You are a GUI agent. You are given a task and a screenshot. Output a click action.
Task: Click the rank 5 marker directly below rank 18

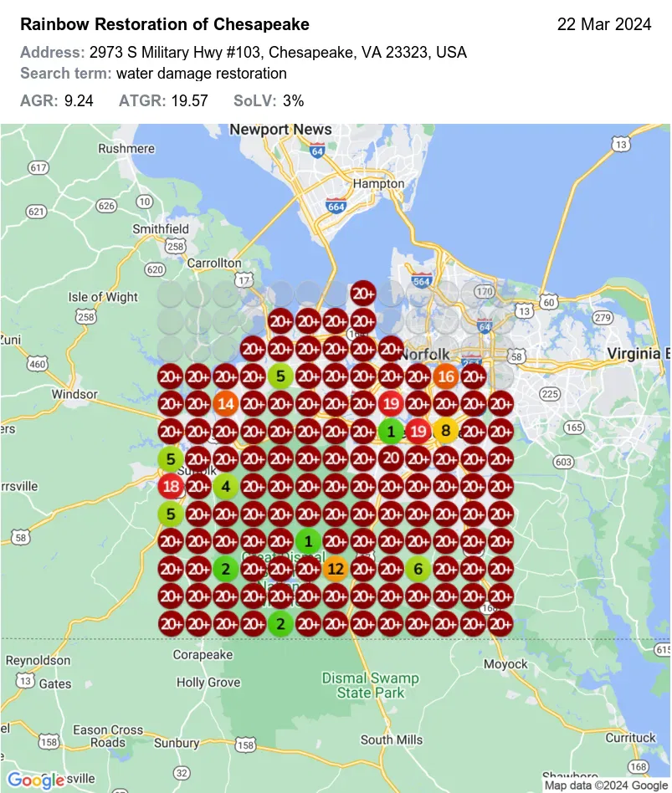point(171,514)
